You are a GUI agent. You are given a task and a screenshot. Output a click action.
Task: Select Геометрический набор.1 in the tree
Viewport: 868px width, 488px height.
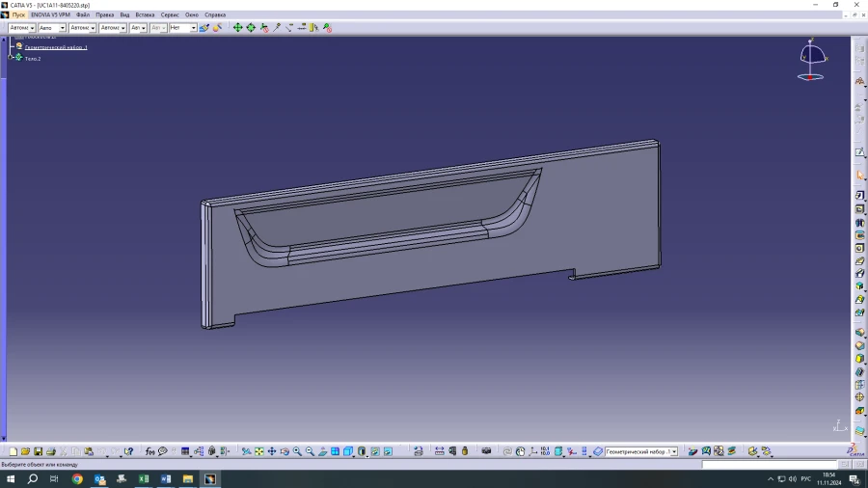pos(56,47)
